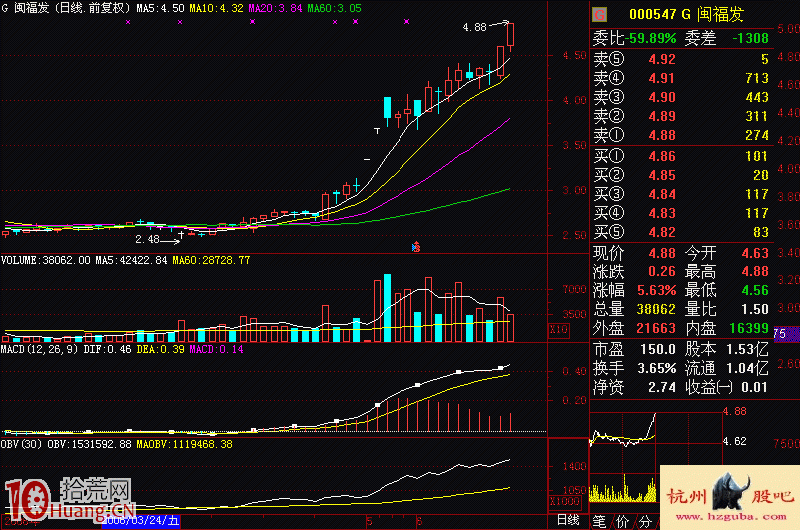Select the DIF:0.46 label

coord(107,349)
